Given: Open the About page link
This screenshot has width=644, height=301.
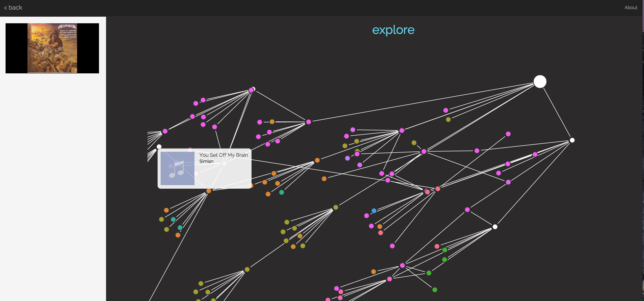Looking at the screenshot, I should tap(631, 8).
